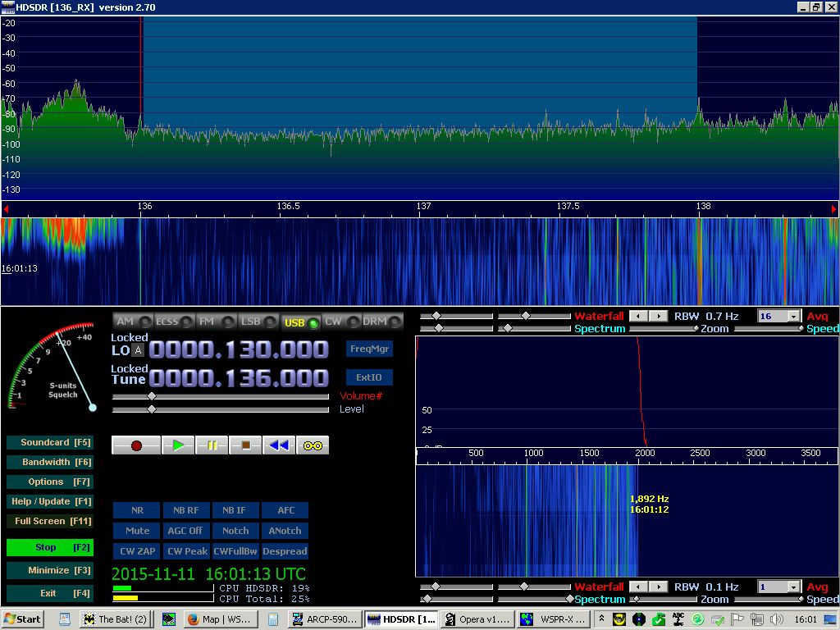The image size is (840, 630).
Task: Open the WSPR-X taskbar window
Action: click(x=554, y=619)
